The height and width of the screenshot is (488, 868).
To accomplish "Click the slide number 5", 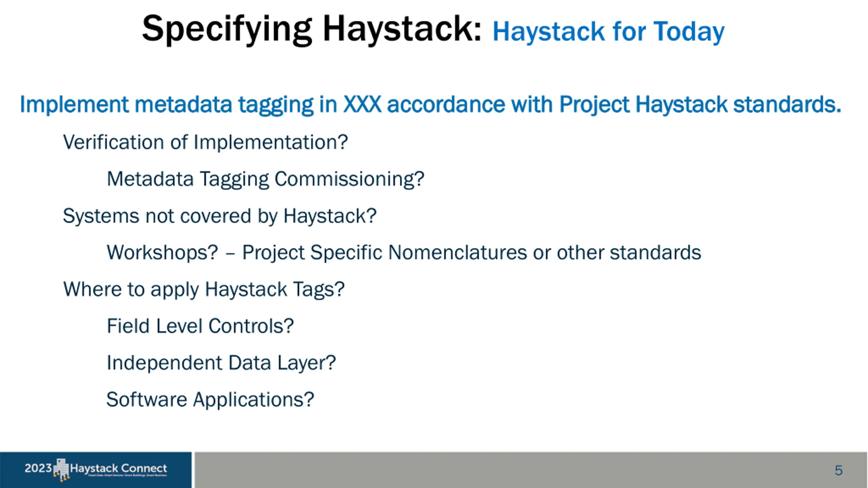I will tap(839, 470).
